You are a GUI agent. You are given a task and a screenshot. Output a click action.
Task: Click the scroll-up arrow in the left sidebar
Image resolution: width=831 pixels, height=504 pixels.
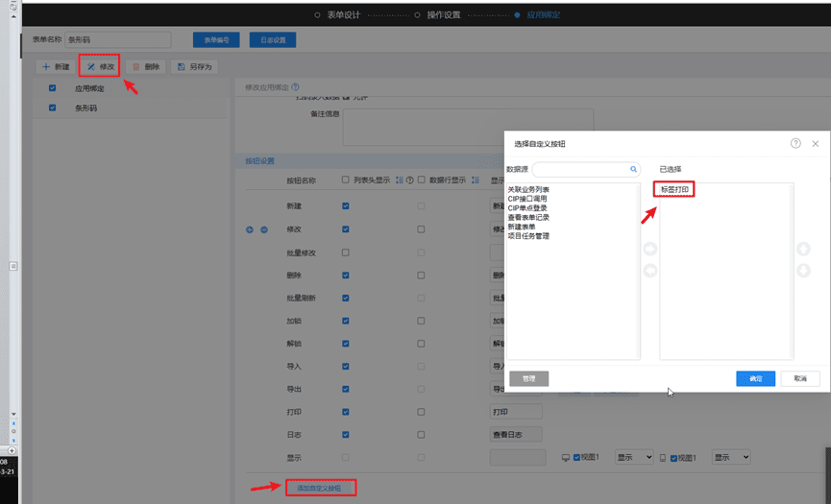coord(13,16)
